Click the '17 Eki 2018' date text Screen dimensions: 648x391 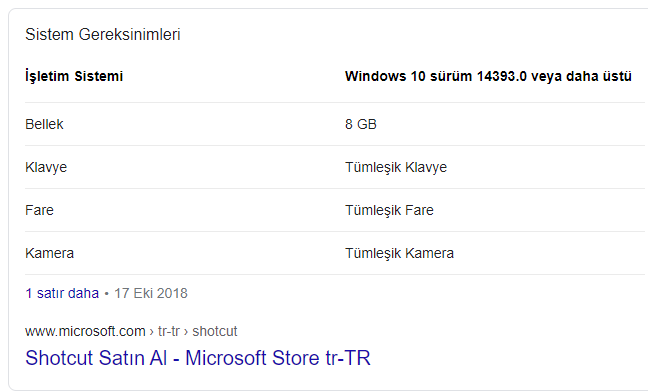[x=151, y=293]
